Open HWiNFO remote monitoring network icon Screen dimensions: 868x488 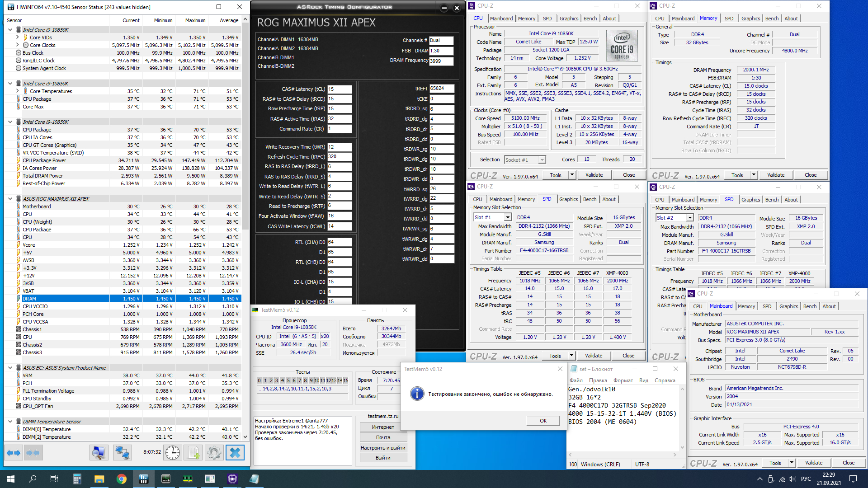coord(122,453)
